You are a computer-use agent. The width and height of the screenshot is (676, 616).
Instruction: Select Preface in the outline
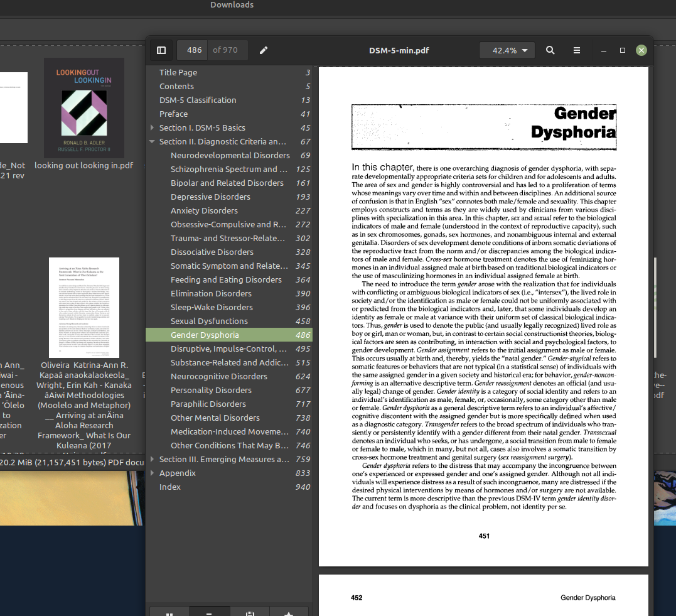229,114
